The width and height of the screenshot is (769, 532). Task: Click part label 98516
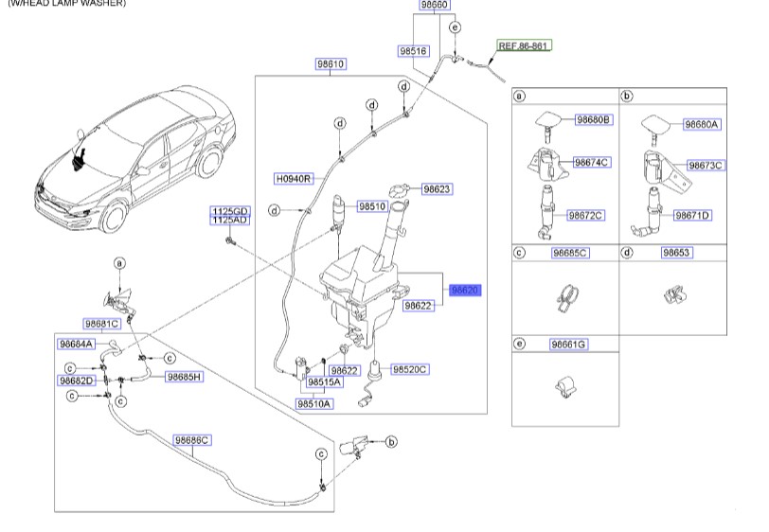point(413,51)
